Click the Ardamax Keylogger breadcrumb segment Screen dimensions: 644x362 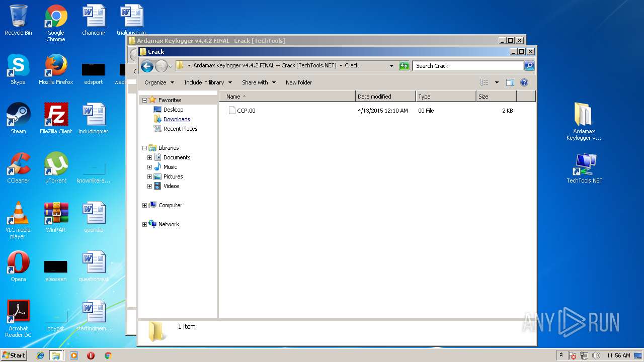(265, 66)
